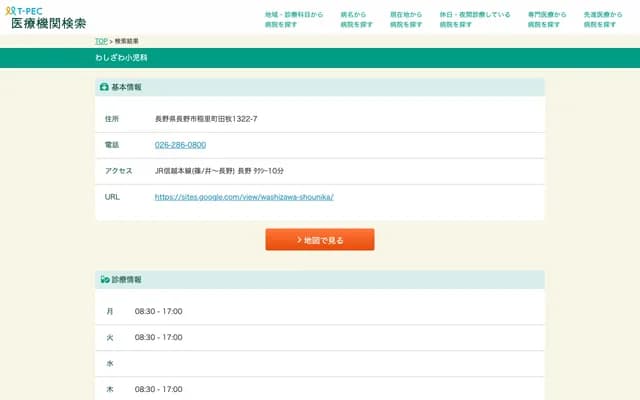
Task: Click the URL row label
Action: [112, 197]
